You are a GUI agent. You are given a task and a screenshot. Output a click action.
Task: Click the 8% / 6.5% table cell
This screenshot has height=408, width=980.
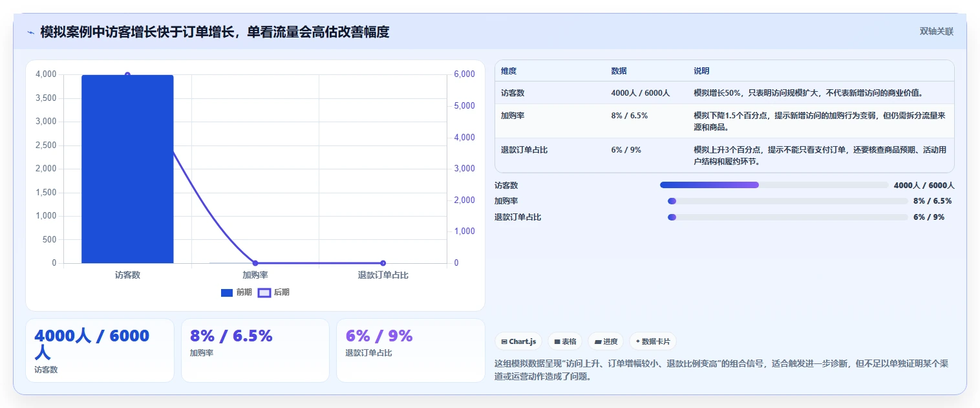pyautogui.click(x=629, y=116)
